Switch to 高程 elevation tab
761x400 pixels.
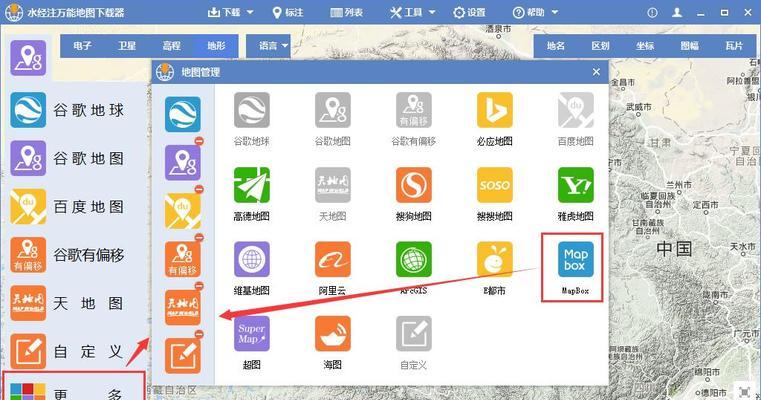tap(171, 46)
